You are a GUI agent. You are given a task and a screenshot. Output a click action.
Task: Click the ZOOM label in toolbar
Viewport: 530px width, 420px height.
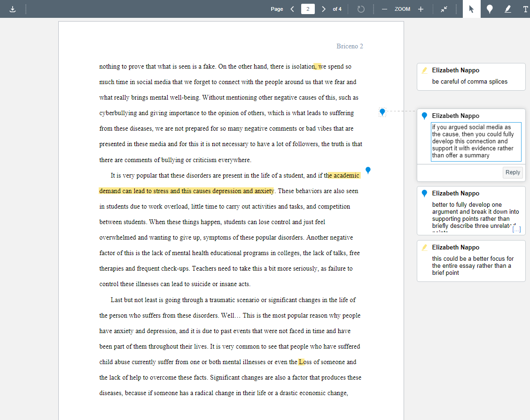(402, 9)
